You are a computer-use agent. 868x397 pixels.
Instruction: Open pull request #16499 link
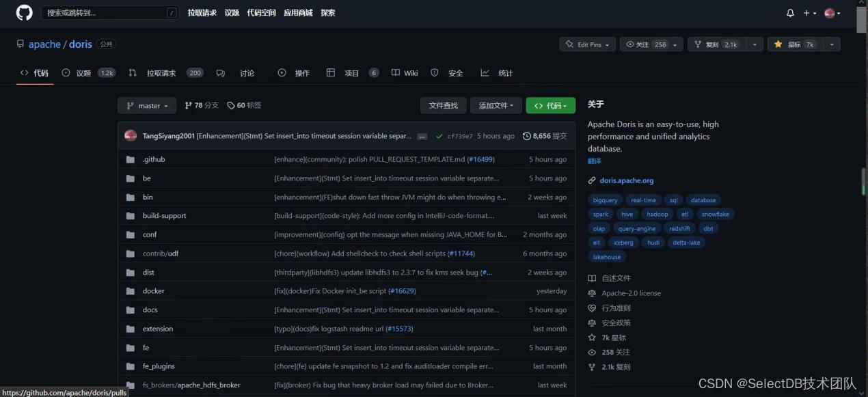point(480,159)
